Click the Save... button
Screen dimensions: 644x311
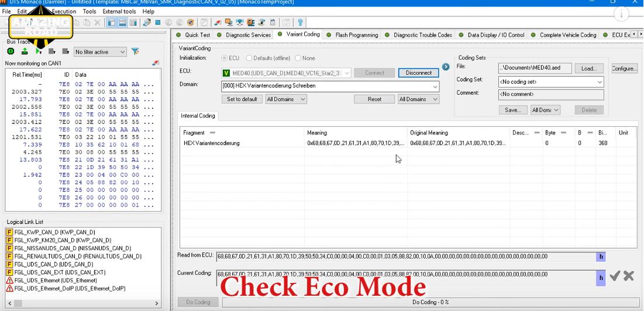coord(514,110)
